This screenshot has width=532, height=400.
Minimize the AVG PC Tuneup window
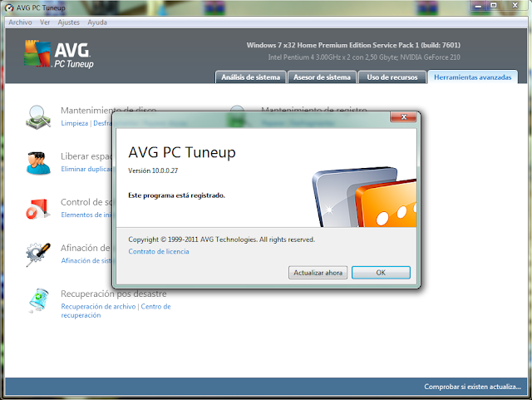click(x=479, y=5)
